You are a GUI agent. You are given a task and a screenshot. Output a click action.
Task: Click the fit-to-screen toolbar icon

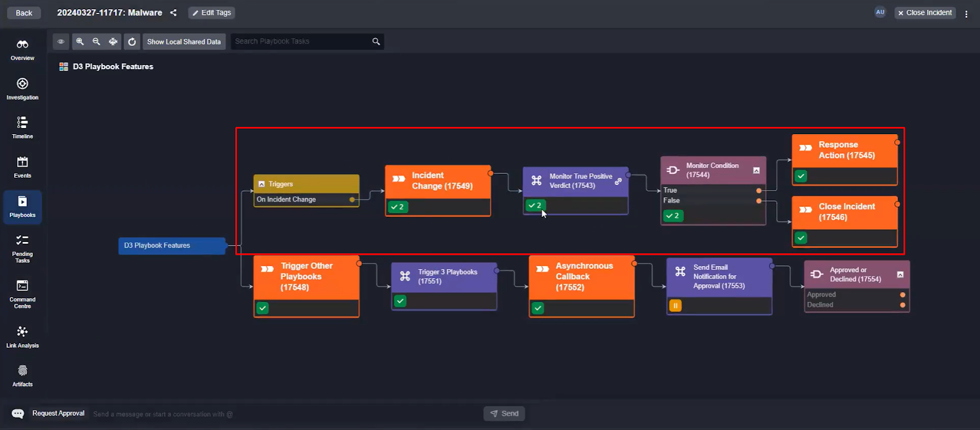pos(113,42)
